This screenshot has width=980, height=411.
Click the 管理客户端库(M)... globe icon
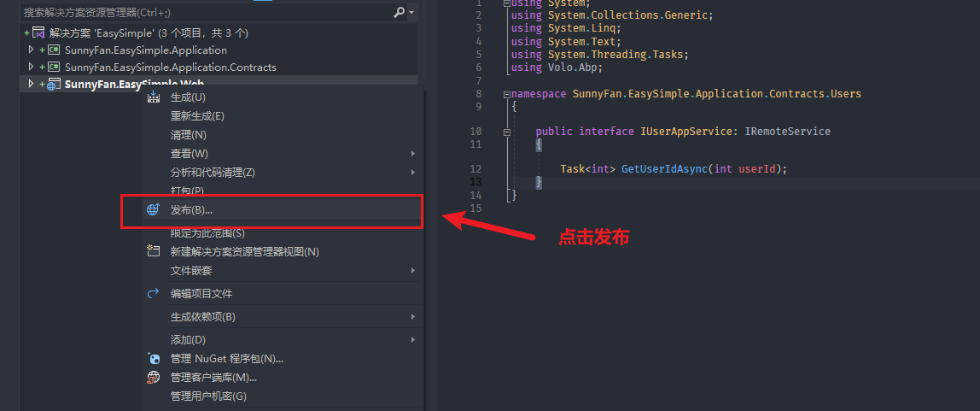click(153, 377)
